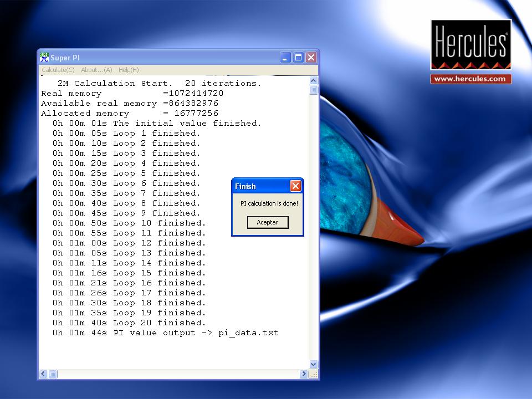532x399 pixels.
Task: Maximize the Super PI window
Action: coord(298,58)
